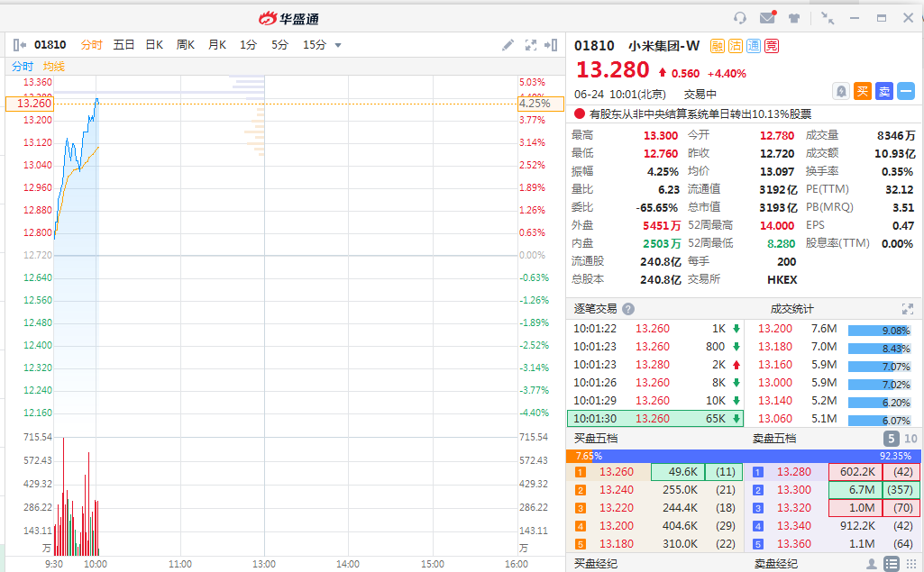Collapse left panel next to 01810
The width and height of the screenshot is (924, 572).
pos(20,45)
